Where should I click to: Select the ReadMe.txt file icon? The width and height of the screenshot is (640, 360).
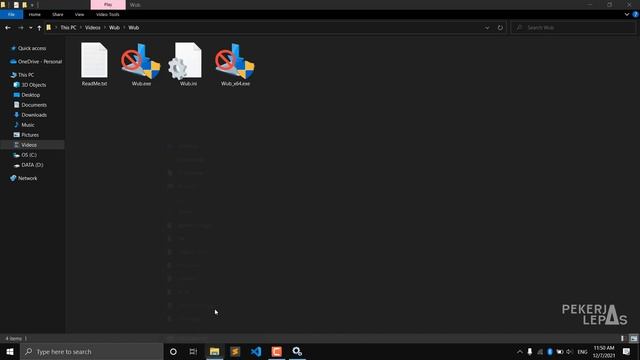(x=94, y=60)
